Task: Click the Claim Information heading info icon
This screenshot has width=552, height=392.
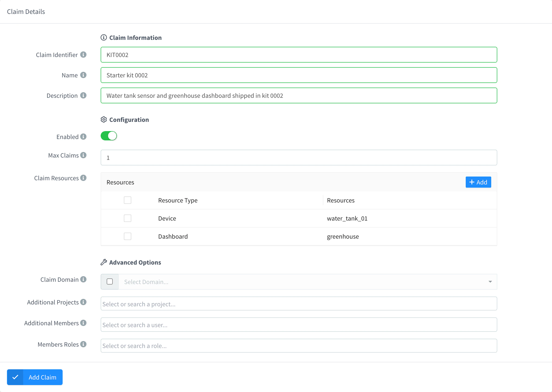Action: (104, 37)
